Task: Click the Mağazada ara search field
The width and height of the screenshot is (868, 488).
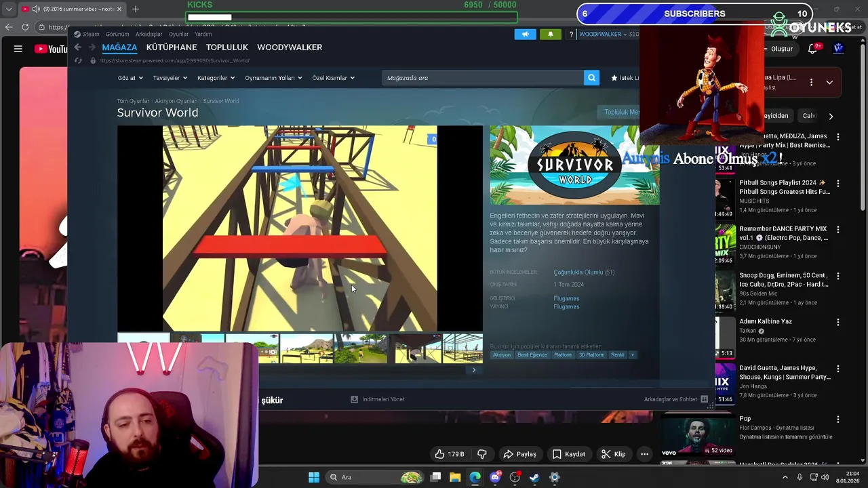Action: click(x=483, y=78)
